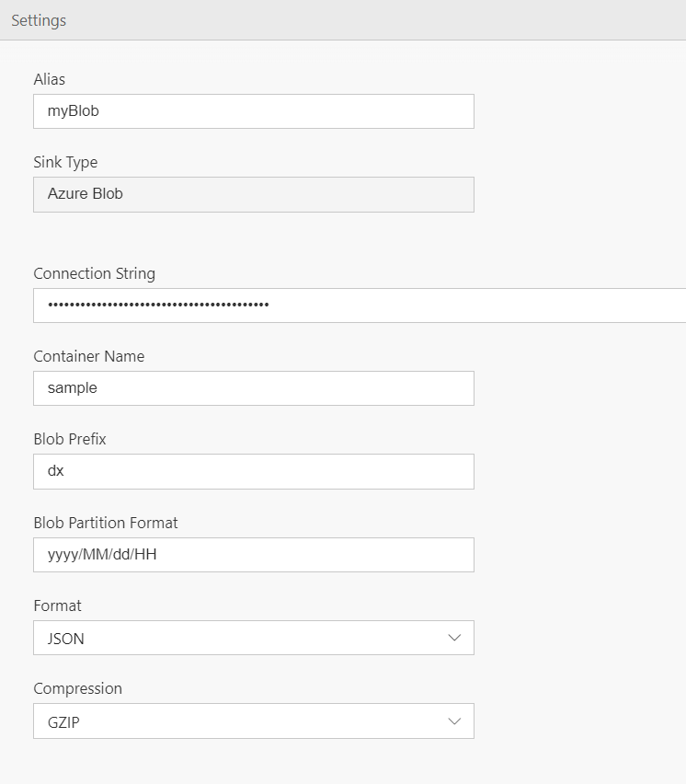Focus the Alias field containing myBlob
686x784 pixels.
[x=254, y=111]
